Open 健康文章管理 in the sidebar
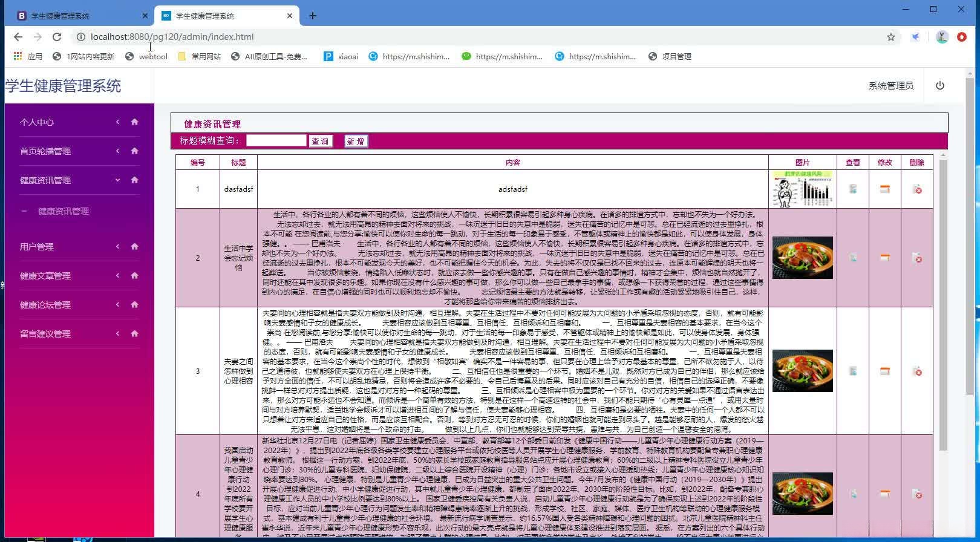 pos(45,276)
